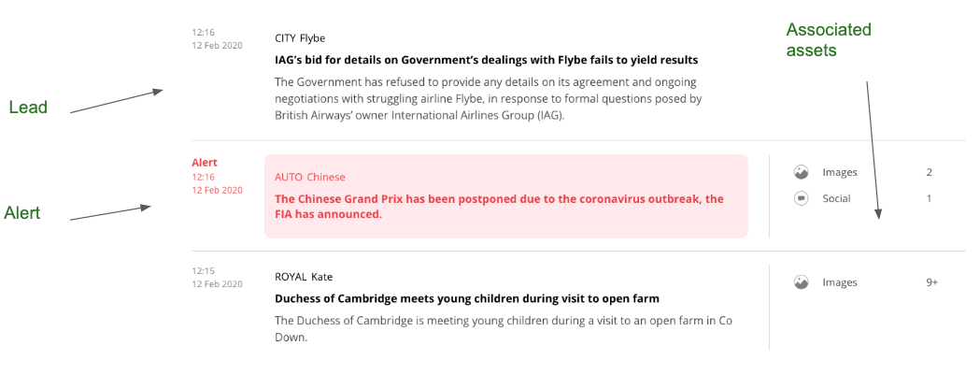Select the Social label in the alert's assets

(836, 198)
